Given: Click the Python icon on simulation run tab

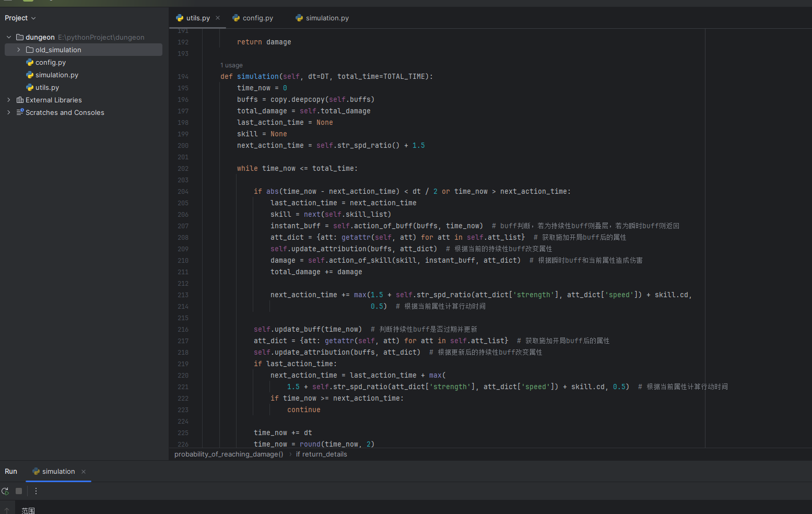Looking at the screenshot, I should point(36,472).
